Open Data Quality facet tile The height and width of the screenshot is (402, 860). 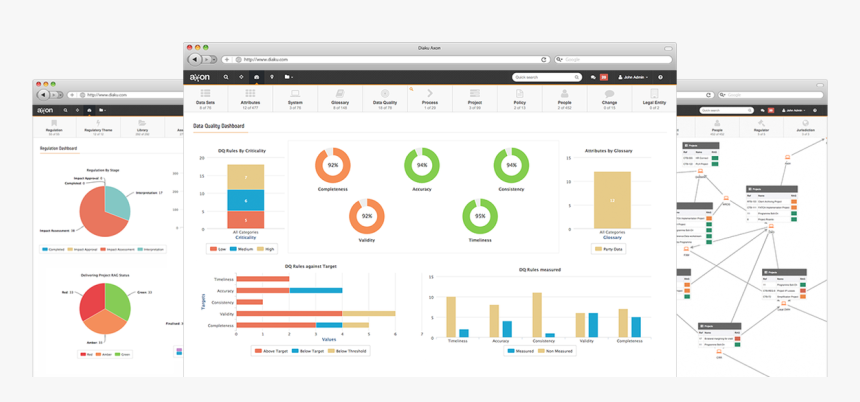click(x=385, y=98)
